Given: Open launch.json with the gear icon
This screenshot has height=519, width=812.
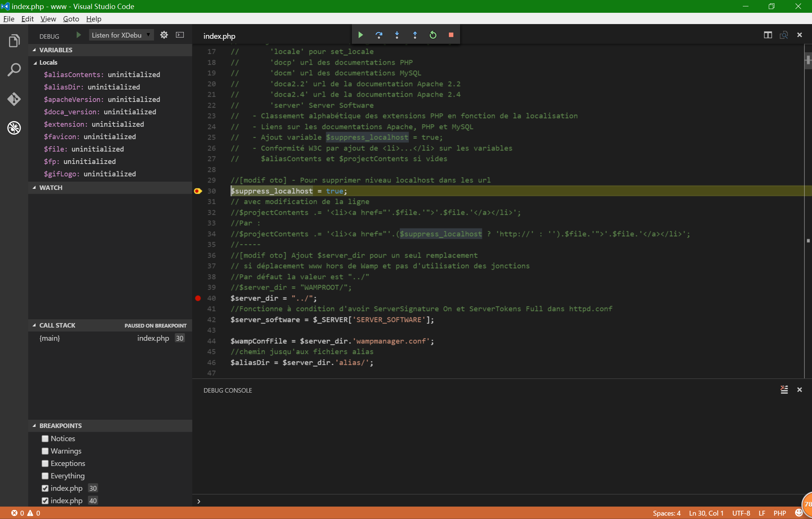Looking at the screenshot, I should (164, 35).
